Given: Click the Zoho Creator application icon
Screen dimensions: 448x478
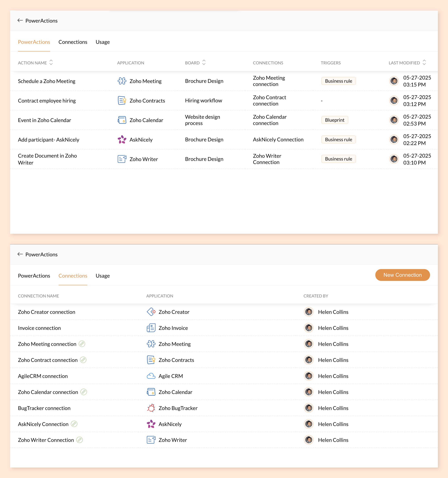Looking at the screenshot, I should [x=151, y=312].
